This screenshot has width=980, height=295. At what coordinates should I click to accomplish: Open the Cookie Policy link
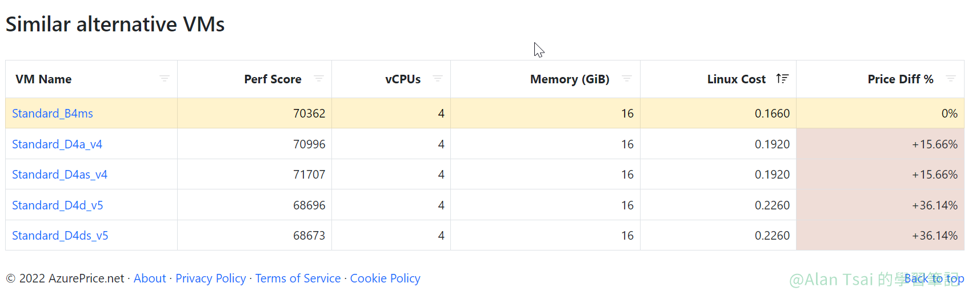pyautogui.click(x=385, y=278)
